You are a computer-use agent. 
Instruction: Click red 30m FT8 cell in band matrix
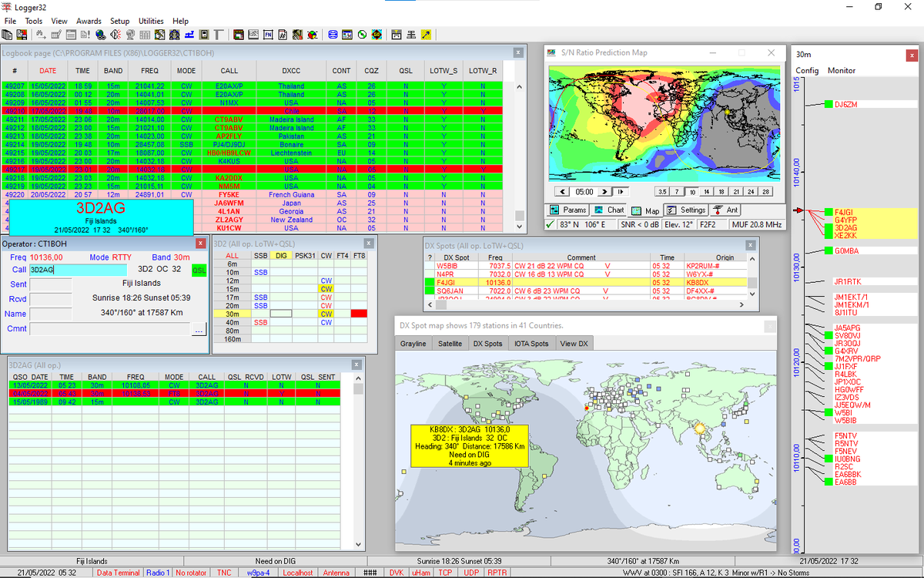pos(359,314)
